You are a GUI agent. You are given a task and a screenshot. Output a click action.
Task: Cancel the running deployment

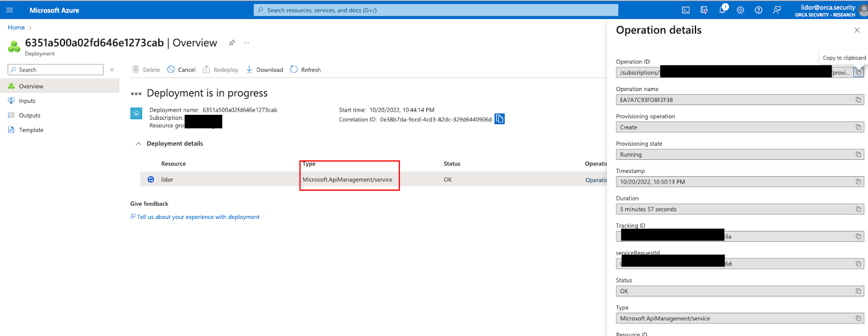(x=181, y=70)
